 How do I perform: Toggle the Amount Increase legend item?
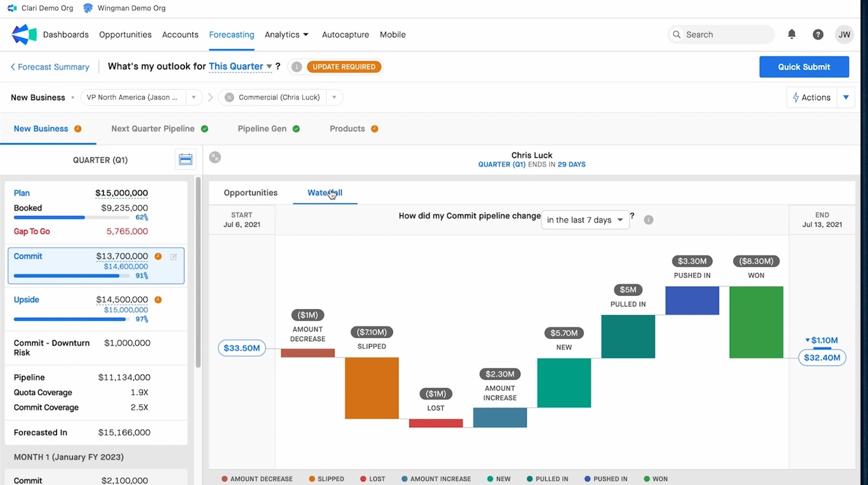click(x=436, y=479)
